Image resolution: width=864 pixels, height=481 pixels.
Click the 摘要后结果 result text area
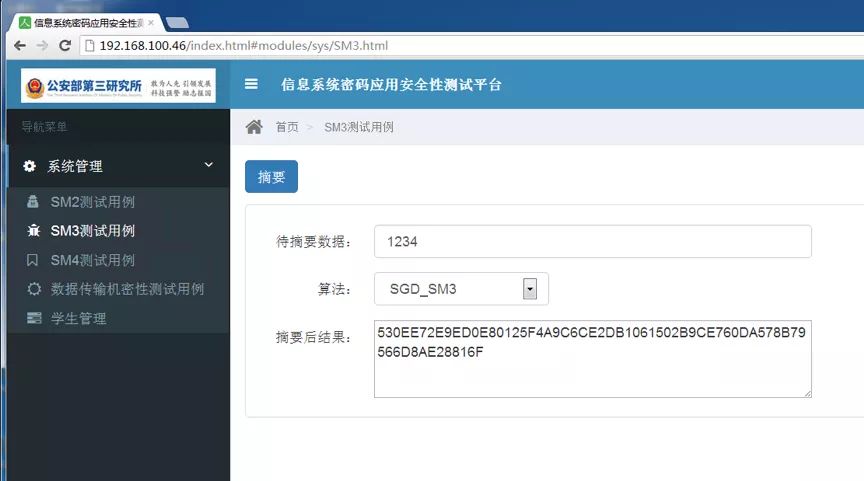pyautogui.click(x=592, y=359)
